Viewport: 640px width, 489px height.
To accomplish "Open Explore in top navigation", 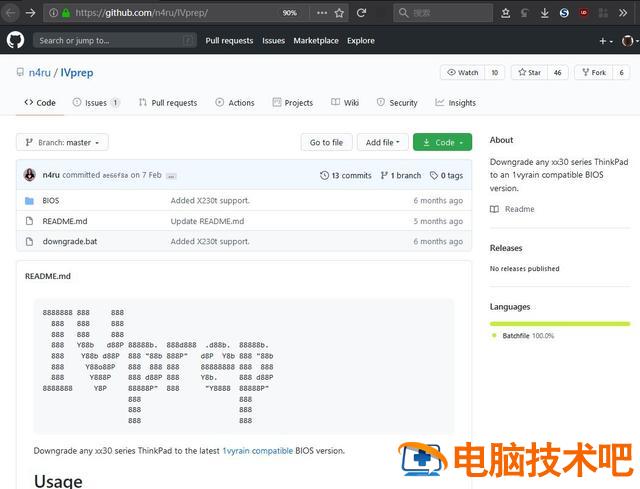I will coord(361,41).
